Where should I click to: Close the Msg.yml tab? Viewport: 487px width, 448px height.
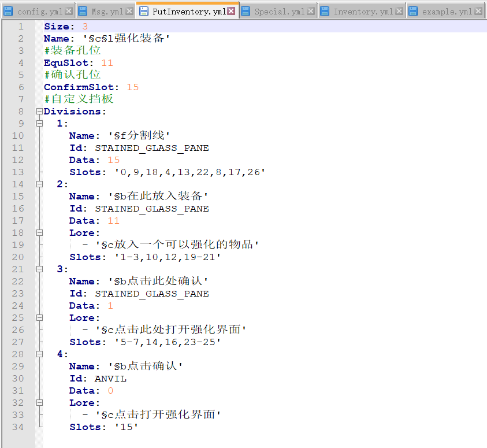(x=130, y=11)
